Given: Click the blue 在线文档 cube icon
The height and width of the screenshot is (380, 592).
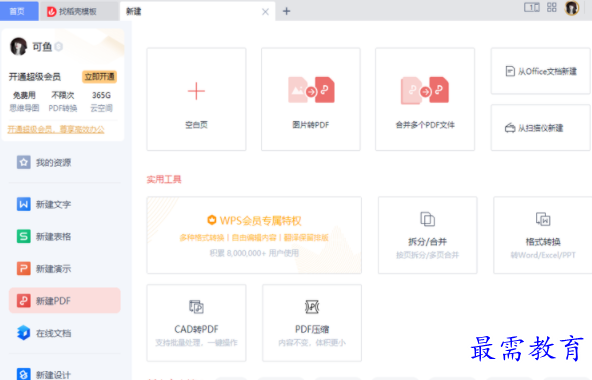Looking at the screenshot, I should click(23, 333).
